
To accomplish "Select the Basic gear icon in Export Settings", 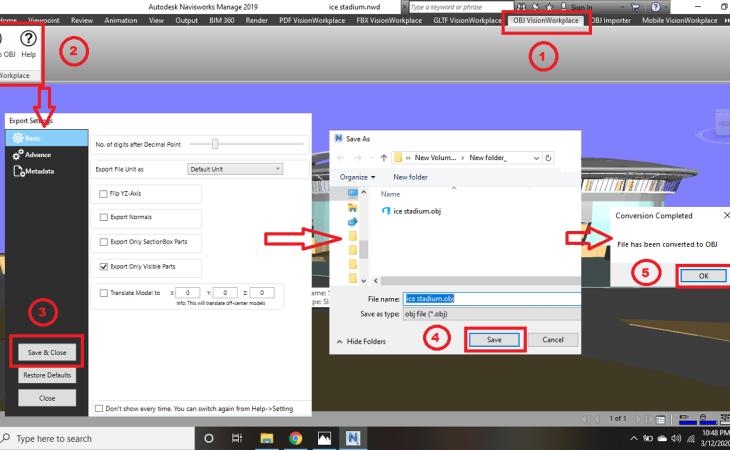I will 18,138.
